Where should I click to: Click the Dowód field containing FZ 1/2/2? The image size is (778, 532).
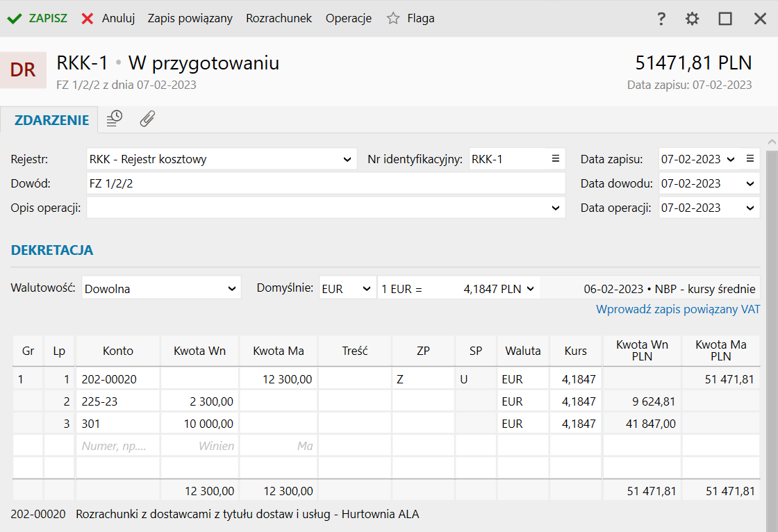click(326, 183)
